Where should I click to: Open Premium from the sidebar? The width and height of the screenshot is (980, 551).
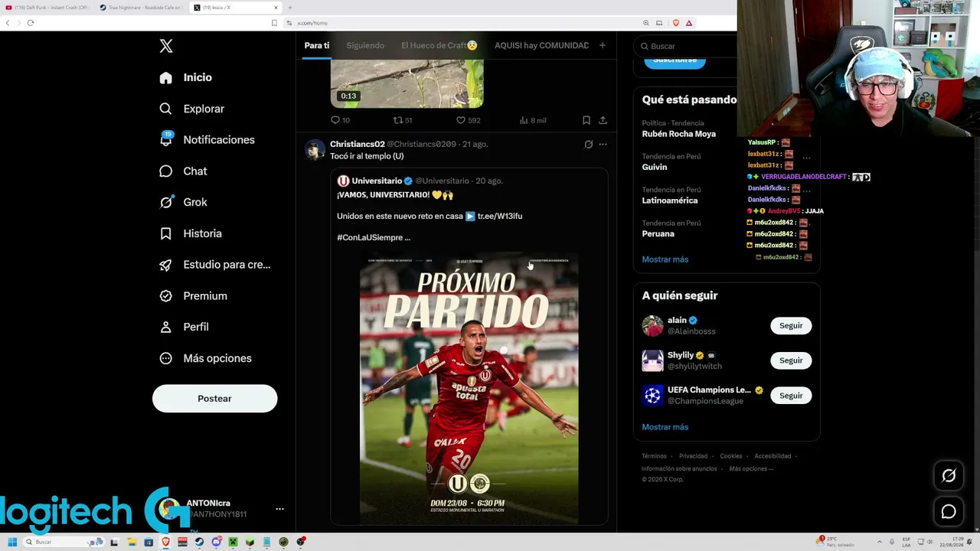point(194,296)
